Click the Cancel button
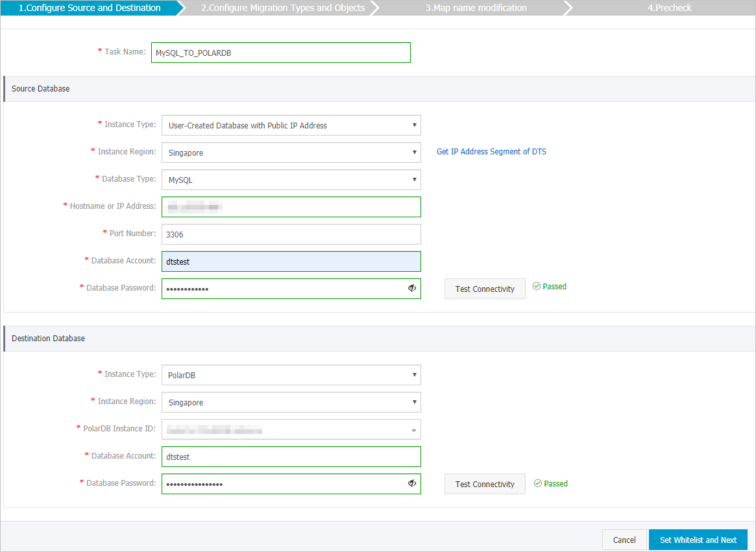The image size is (756, 552). click(624, 540)
